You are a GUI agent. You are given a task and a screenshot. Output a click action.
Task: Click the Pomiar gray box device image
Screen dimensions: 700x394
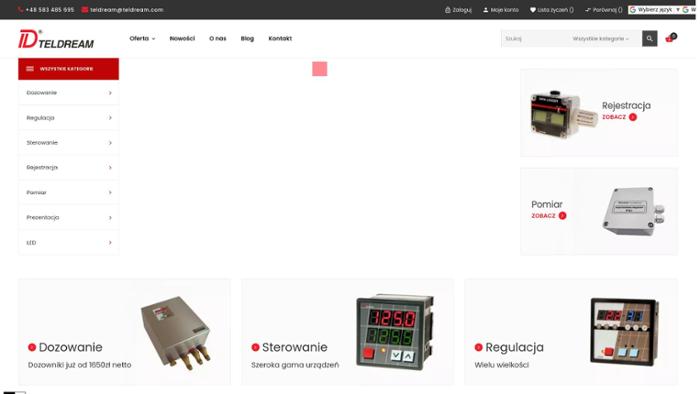[633, 212]
